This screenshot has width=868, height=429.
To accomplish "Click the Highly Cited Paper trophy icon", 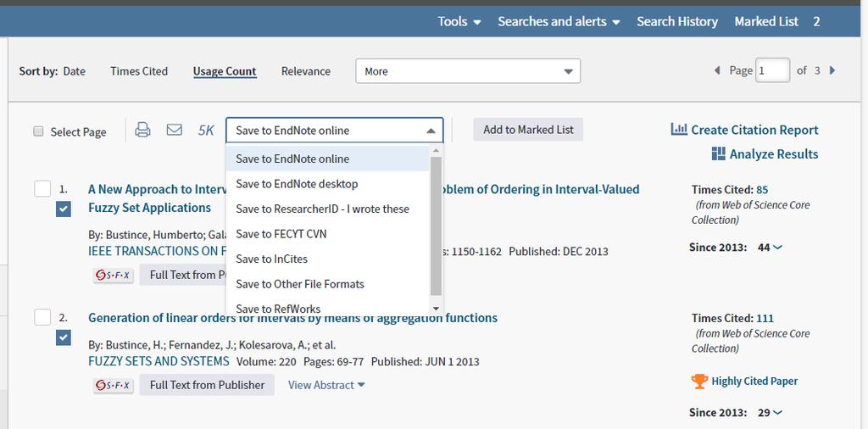I will (699, 381).
